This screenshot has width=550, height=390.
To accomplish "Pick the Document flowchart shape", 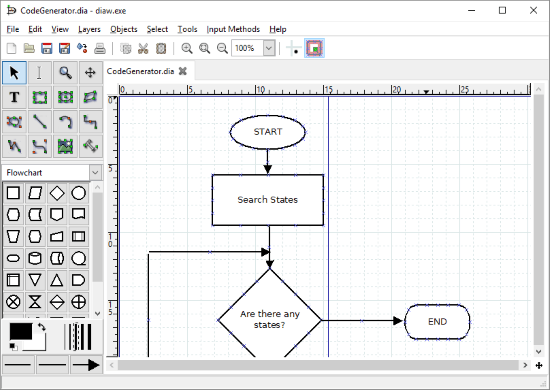I will pos(79,214).
